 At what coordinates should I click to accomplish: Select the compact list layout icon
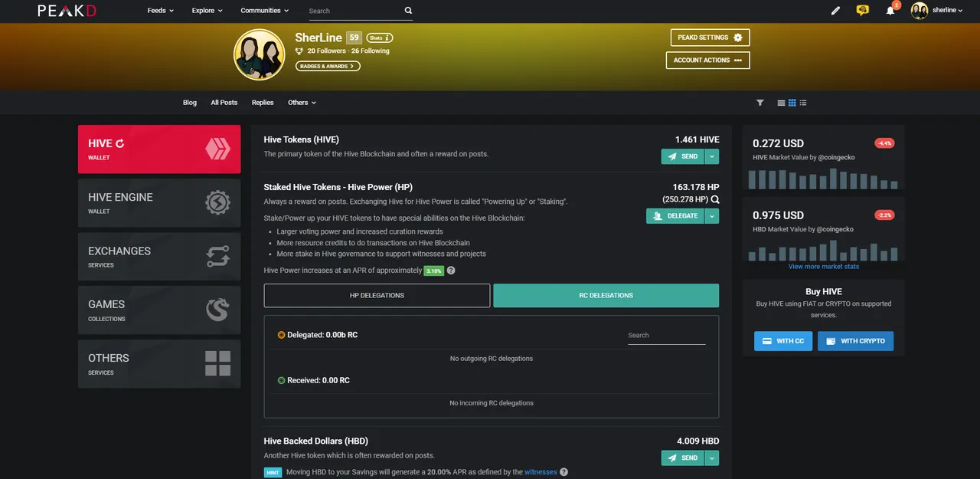tap(803, 103)
